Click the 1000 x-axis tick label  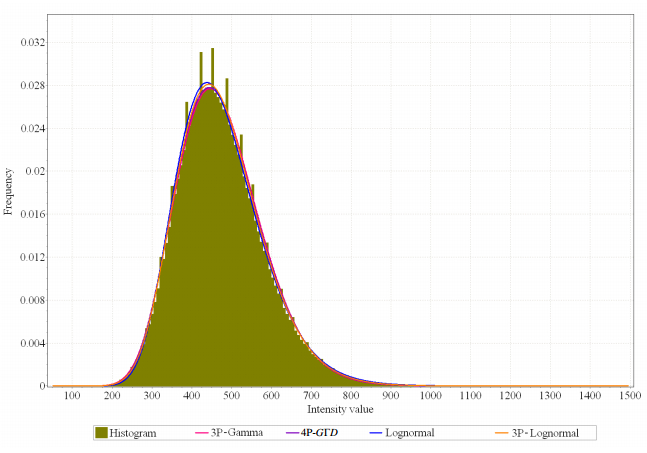[431, 397]
